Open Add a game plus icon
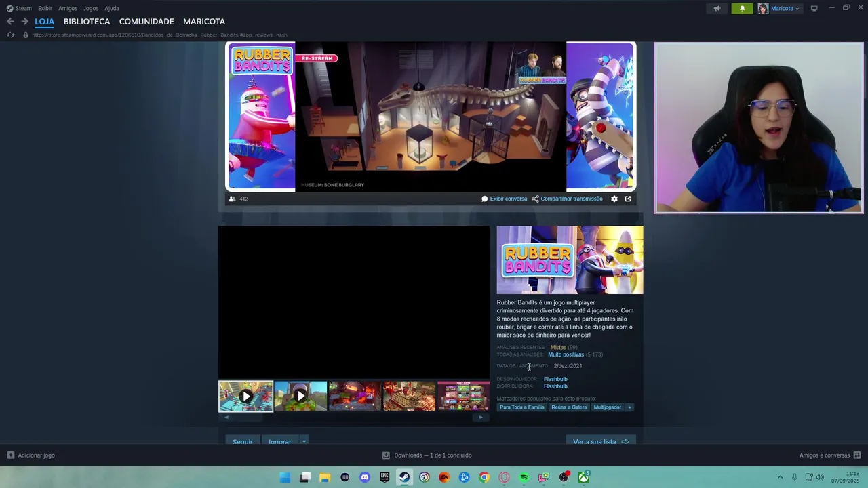Viewport: 868px width, 488px height. [10, 455]
